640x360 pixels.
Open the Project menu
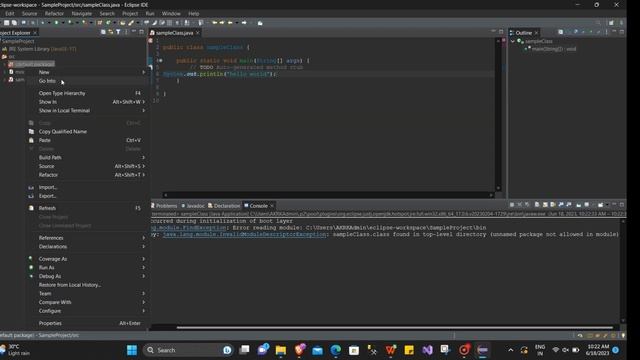(x=130, y=13)
